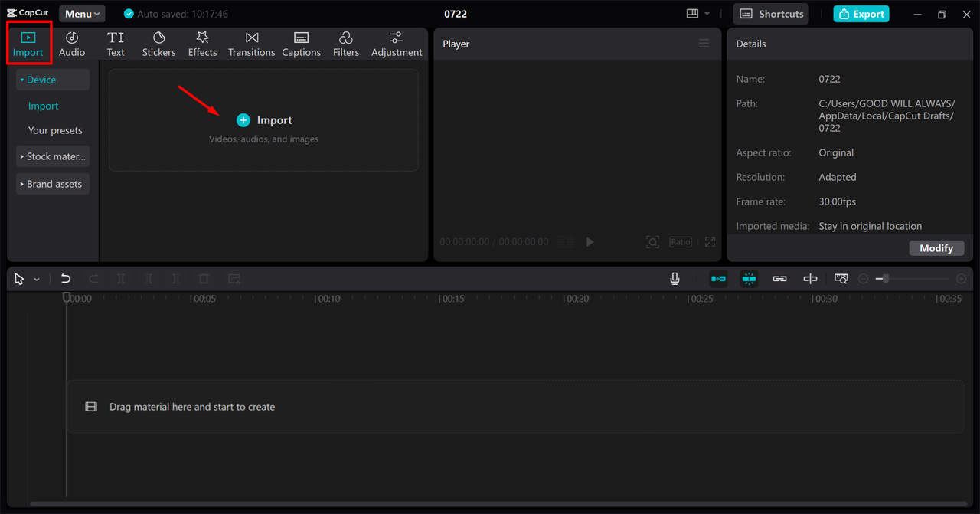
Task: Open the Transitions tab
Action: click(251, 44)
